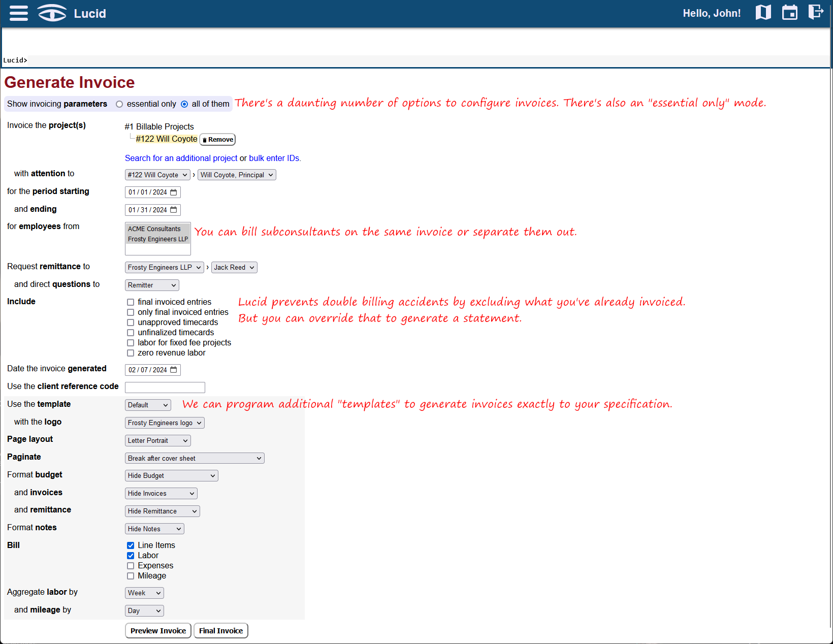Check 'zero revenue labor' option
Image resolution: width=833 pixels, height=644 pixels.
click(x=131, y=353)
